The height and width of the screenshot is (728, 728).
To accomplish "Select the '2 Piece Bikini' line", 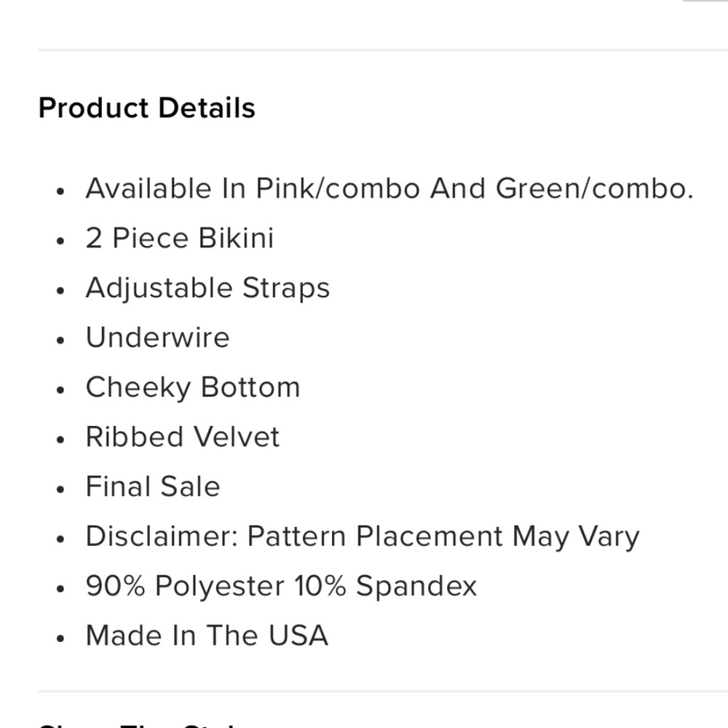I will pos(179,238).
